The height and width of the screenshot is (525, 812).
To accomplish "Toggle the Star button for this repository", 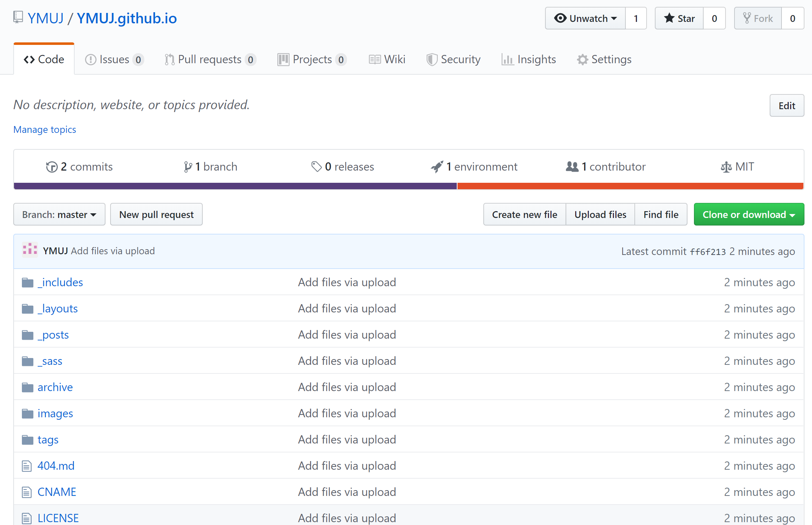I will pyautogui.click(x=679, y=18).
